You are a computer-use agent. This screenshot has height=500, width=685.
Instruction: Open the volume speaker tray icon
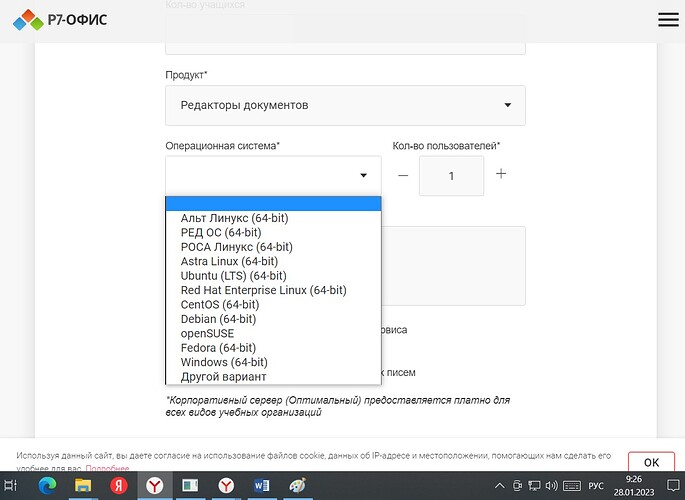pos(551,485)
